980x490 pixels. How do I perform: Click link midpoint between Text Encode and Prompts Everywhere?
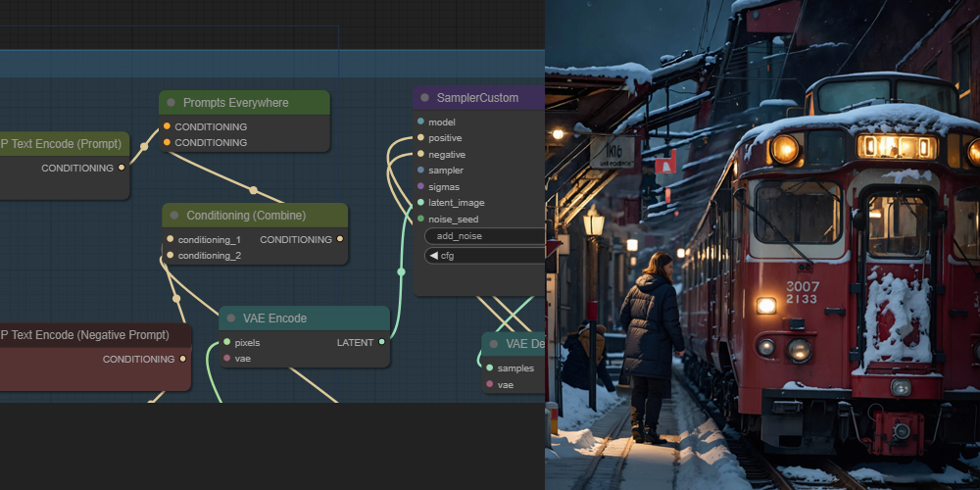pyautogui.click(x=144, y=147)
